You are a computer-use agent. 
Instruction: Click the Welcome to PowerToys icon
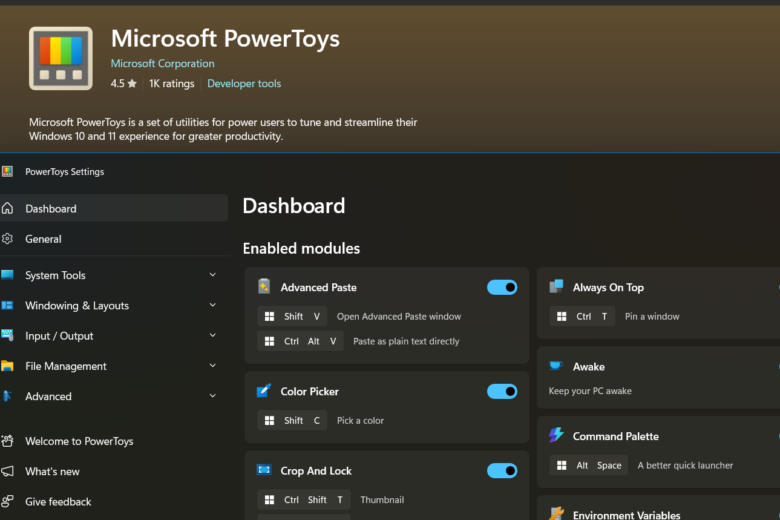pos(7,441)
